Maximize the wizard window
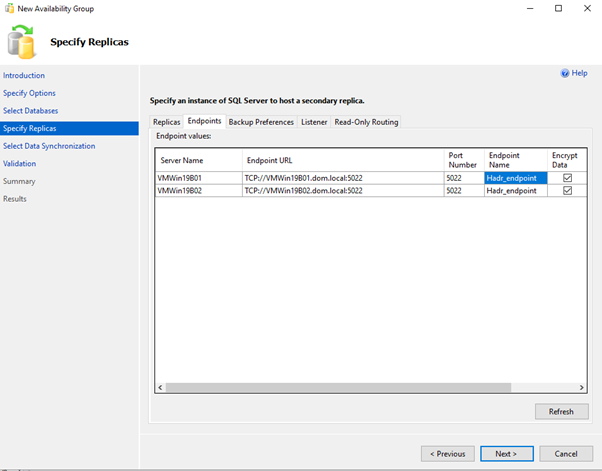Screen dimensions: 602x471 click(557, 9)
